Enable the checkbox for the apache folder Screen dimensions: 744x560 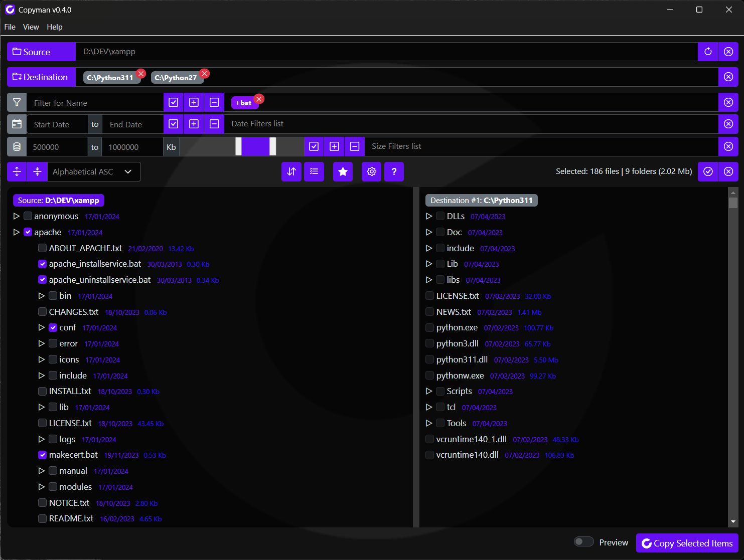click(x=28, y=232)
